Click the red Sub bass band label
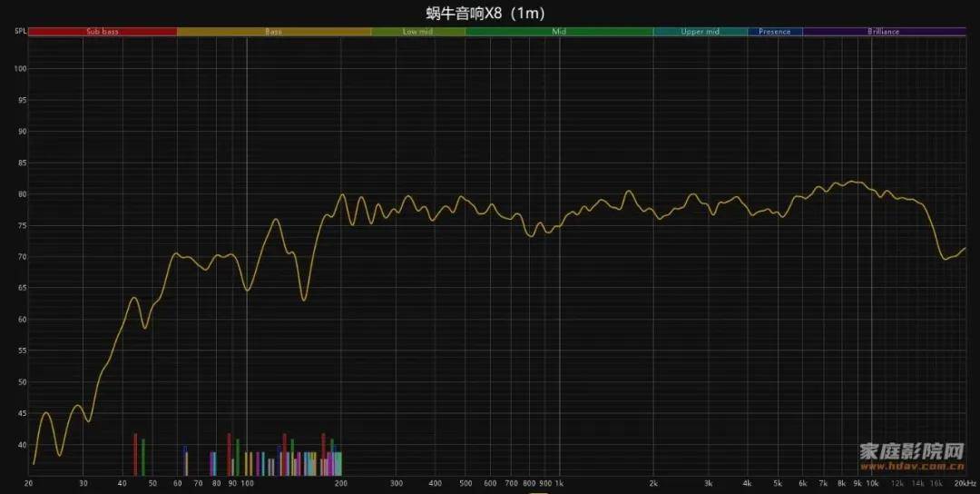The width and height of the screenshot is (980, 494). (103, 32)
